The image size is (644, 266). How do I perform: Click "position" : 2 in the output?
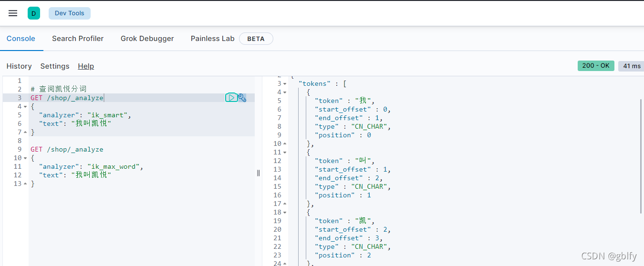pyautogui.click(x=343, y=256)
